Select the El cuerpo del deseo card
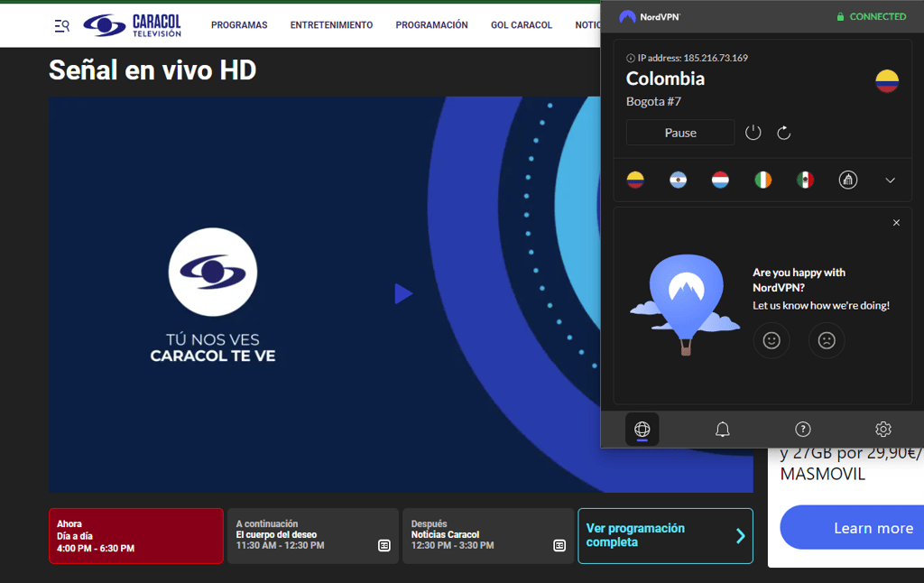924x583 pixels. 313,536
